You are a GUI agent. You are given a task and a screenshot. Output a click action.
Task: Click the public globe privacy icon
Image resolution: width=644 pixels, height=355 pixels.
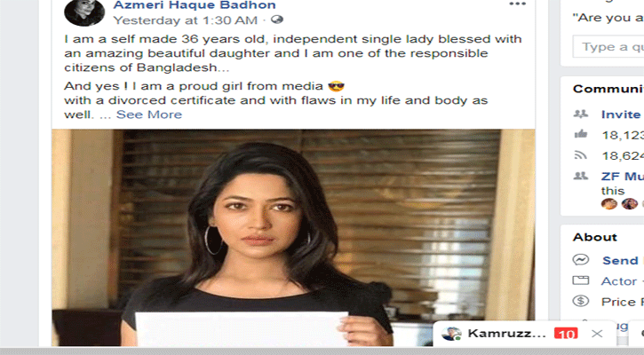[277, 20]
